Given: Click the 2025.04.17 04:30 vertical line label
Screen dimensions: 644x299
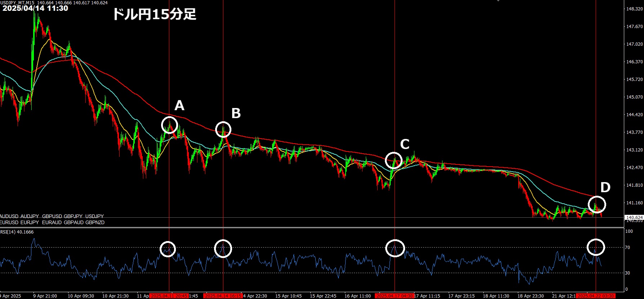Looking at the screenshot, I should (x=394, y=296).
